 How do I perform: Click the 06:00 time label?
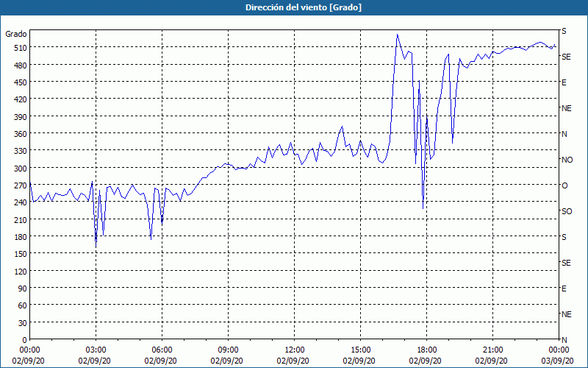point(162,350)
